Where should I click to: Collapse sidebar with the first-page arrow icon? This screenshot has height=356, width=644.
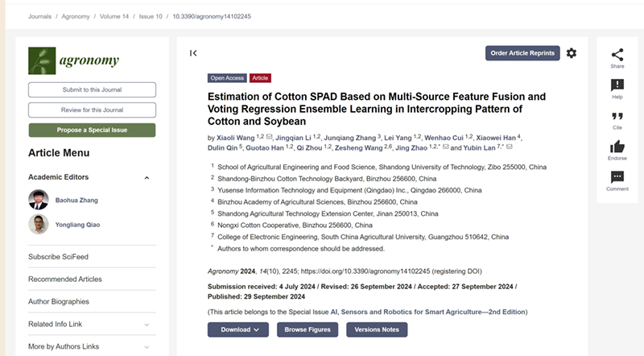(193, 53)
